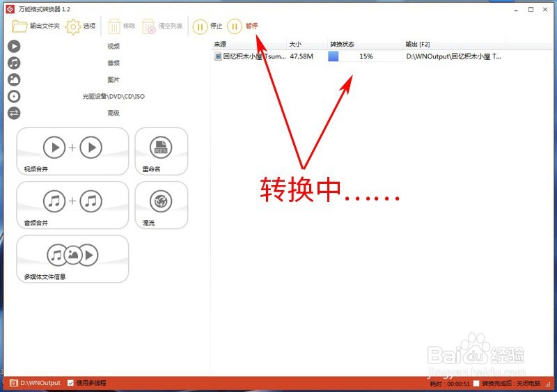Open the D:\WNOutput path in status bar

[x=40, y=383]
